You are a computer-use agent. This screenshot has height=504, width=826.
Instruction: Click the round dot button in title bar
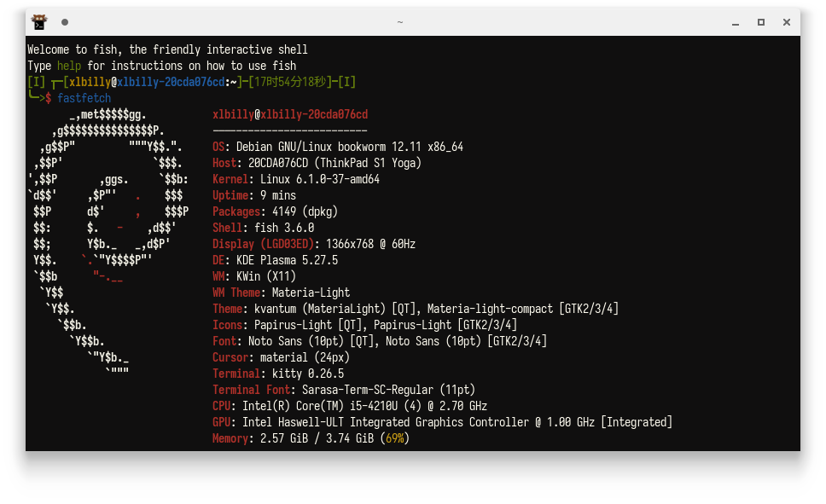[65, 22]
